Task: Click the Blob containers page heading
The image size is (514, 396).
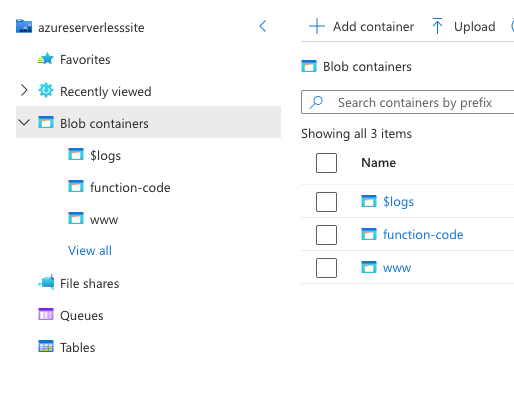Action: pyautogui.click(x=367, y=67)
